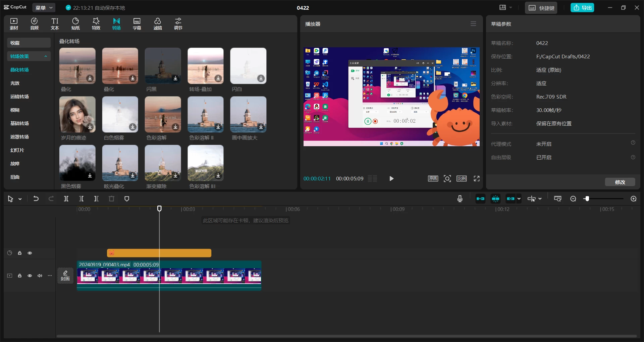The height and width of the screenshot is (342, 644).
Task: Click the microphone record voiceover icon
Action: 460,199
